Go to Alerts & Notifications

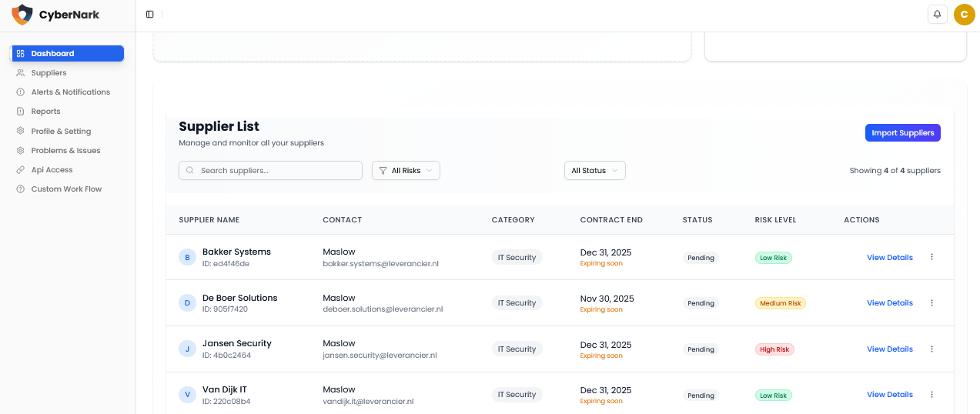(70, 92)
